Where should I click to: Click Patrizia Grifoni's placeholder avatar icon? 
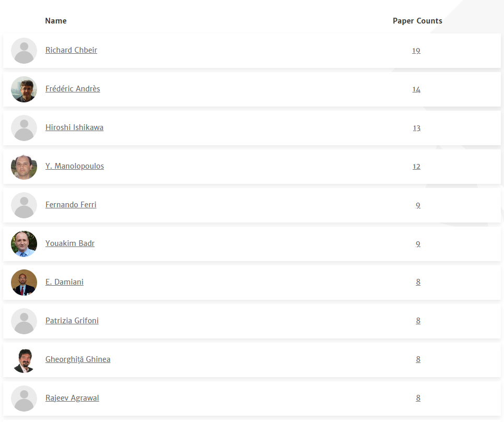tap(24, 321)
